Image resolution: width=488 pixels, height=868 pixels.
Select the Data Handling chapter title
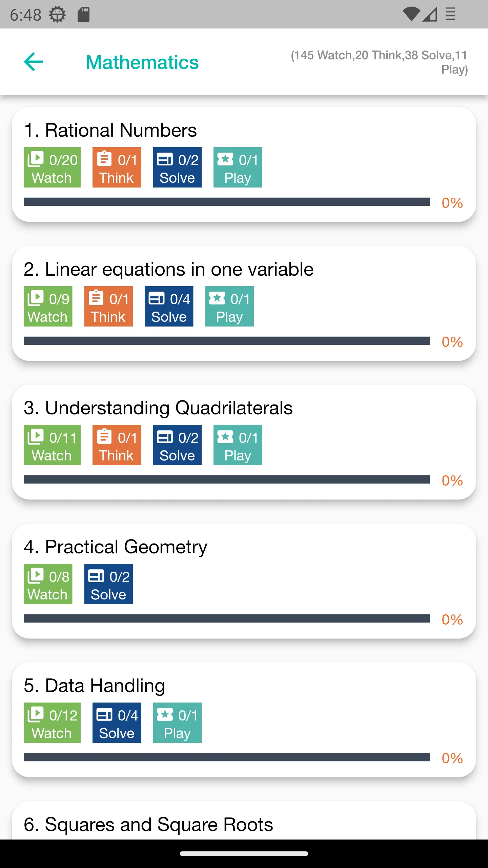tap(95, 686)
